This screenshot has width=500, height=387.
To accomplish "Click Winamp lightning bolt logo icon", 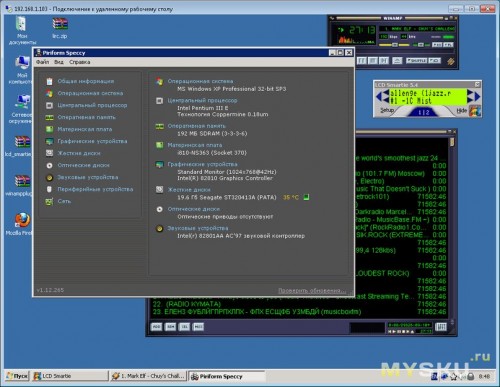I will 451,61.
